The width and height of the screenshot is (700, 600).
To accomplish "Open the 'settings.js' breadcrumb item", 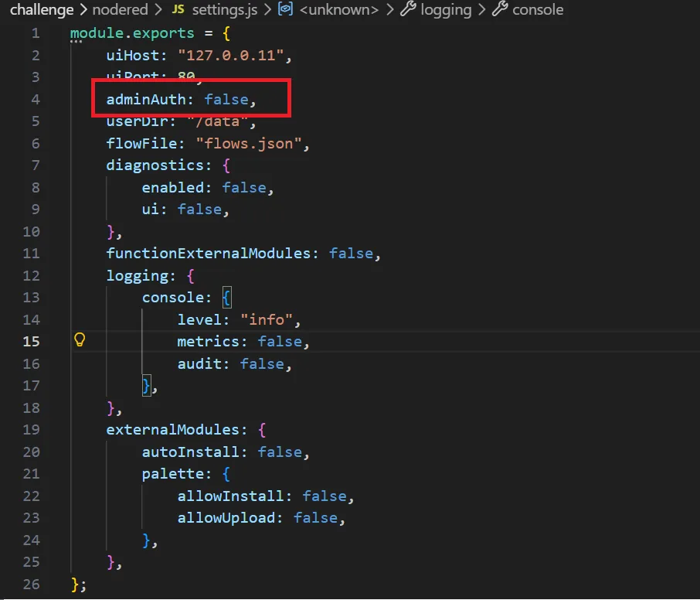I will coord(225,9).
